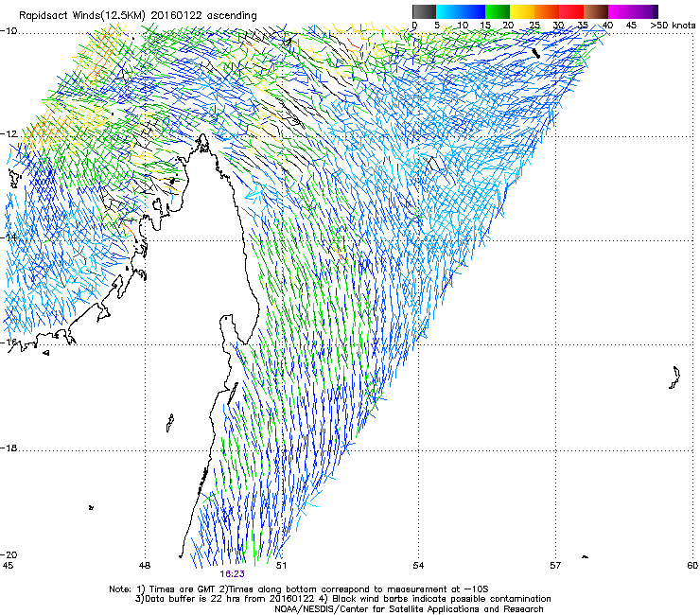Screen dimensions: 700x615
Task: Click the '>50 knots' legend label
Action: tap(673, 26)
